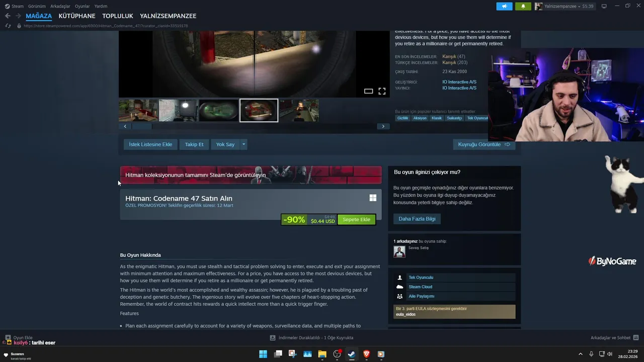Open File Explorer from the taskbar
Viewport: 644px width, 362px height.
coord(322,354)
